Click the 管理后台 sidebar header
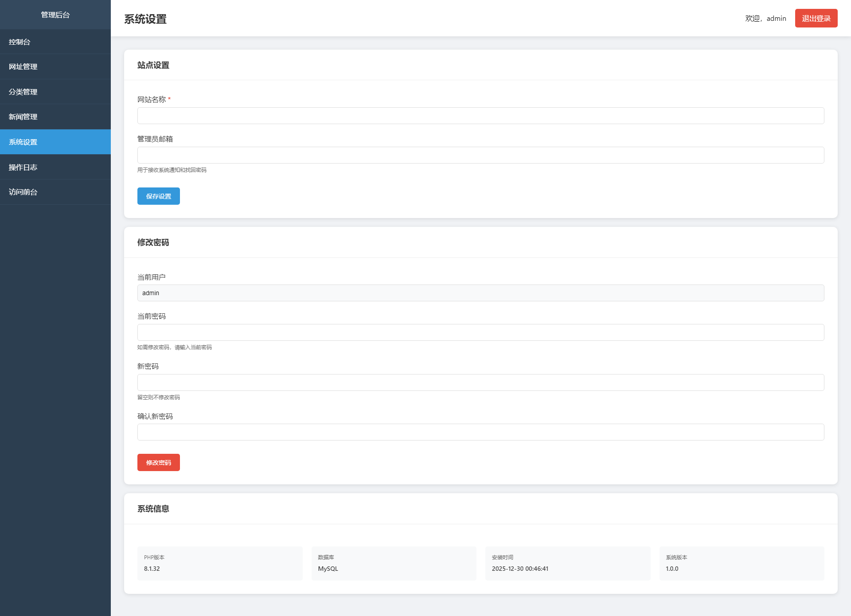The height and width of the screenshot is (616, 851). (x=55, y=15)
